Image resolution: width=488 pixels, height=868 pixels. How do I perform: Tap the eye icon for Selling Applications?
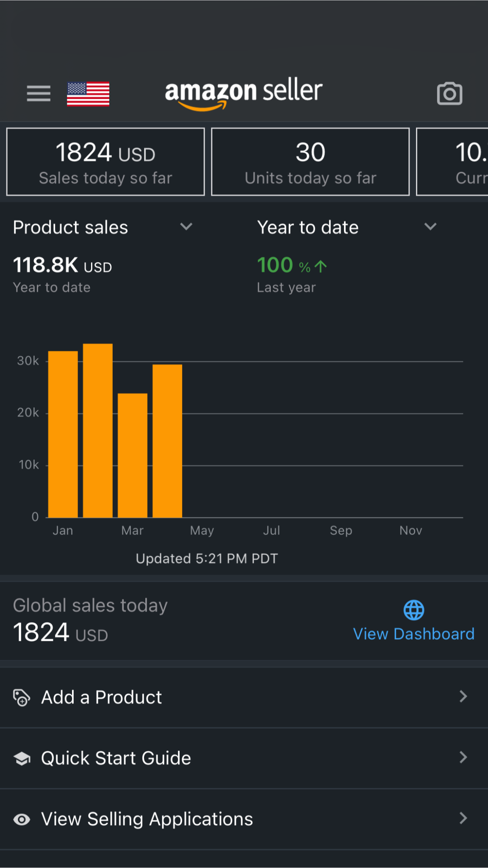coord(22,819)
